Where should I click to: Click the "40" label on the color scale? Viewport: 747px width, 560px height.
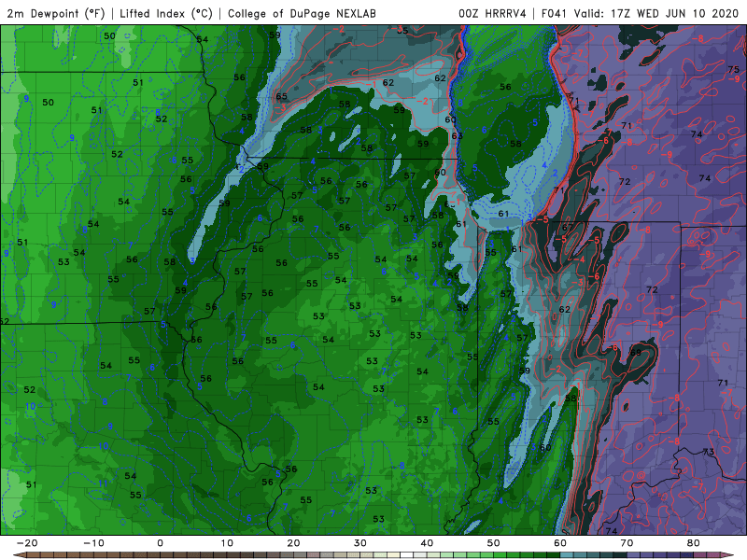tap(427, 543)
